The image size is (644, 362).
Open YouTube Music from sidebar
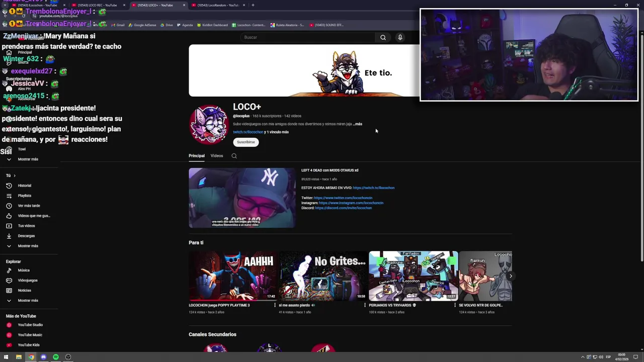click(x=30, y=335)
